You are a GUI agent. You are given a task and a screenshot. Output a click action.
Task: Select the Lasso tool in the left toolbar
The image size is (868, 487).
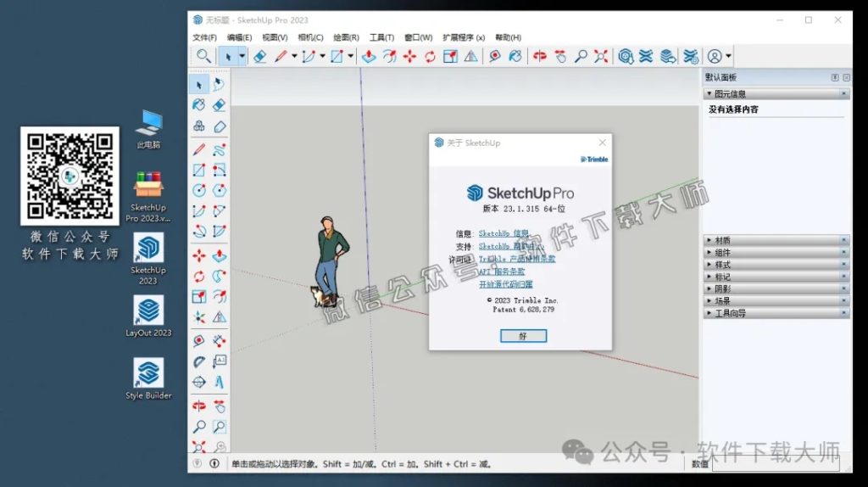click(220, 84)
